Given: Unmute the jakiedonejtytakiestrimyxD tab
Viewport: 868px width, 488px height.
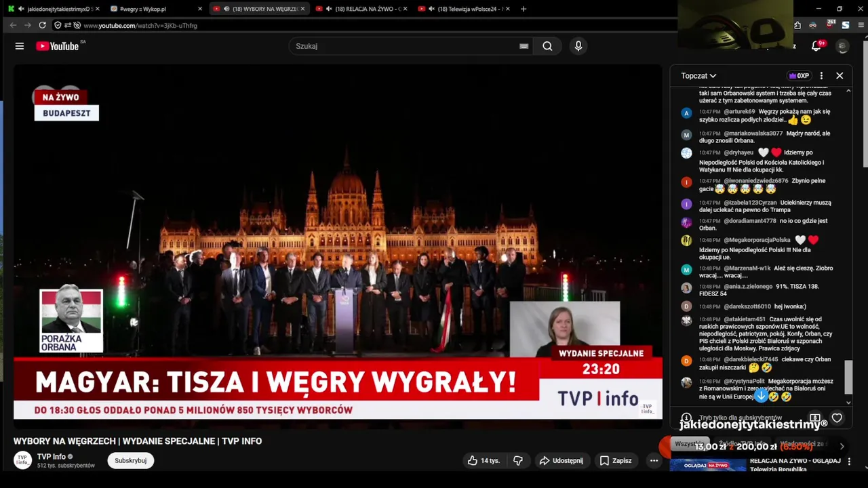Looking at the screenshot, I should [21, 9].
